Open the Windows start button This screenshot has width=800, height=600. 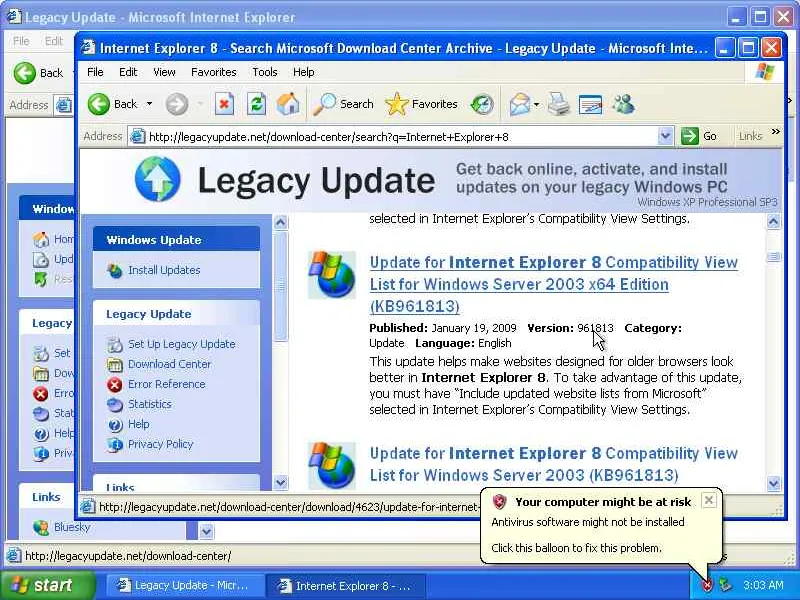(x=47, y=585)
